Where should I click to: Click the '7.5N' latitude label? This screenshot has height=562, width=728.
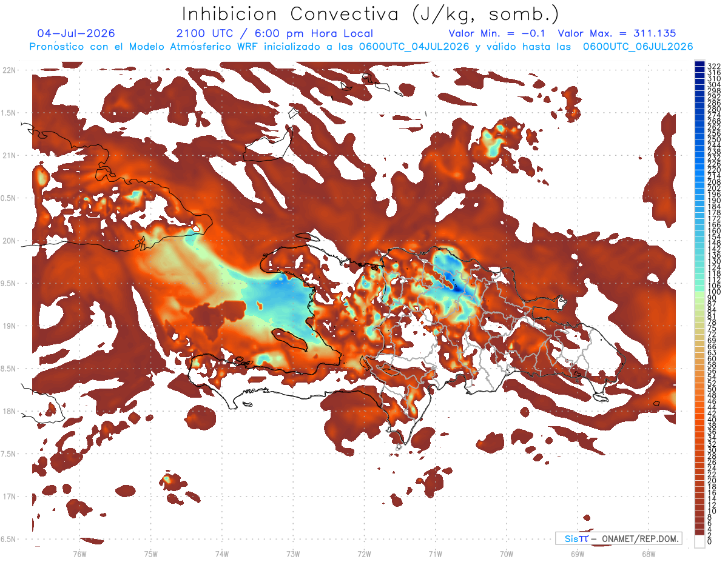(9, 454)
